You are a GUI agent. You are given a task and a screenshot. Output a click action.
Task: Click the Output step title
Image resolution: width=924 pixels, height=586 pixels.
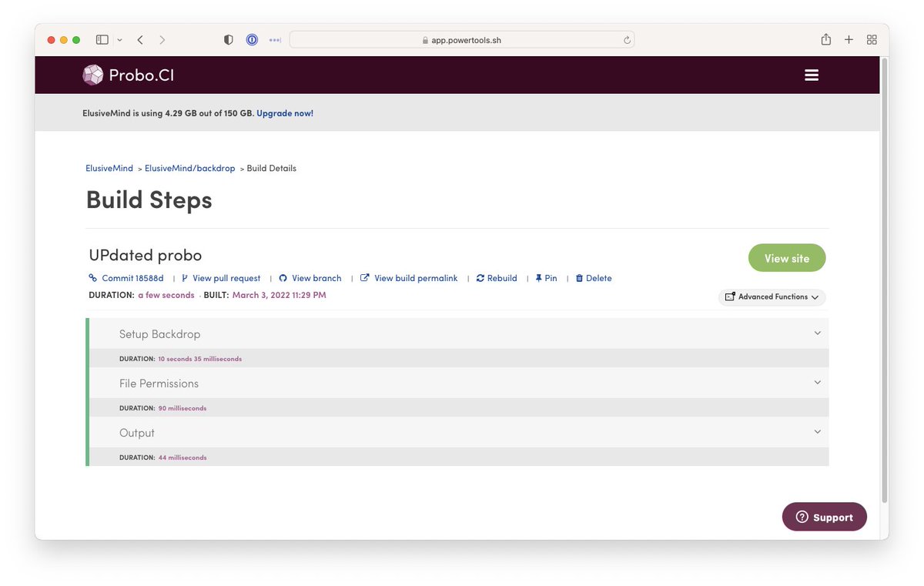tap(137, 433)
